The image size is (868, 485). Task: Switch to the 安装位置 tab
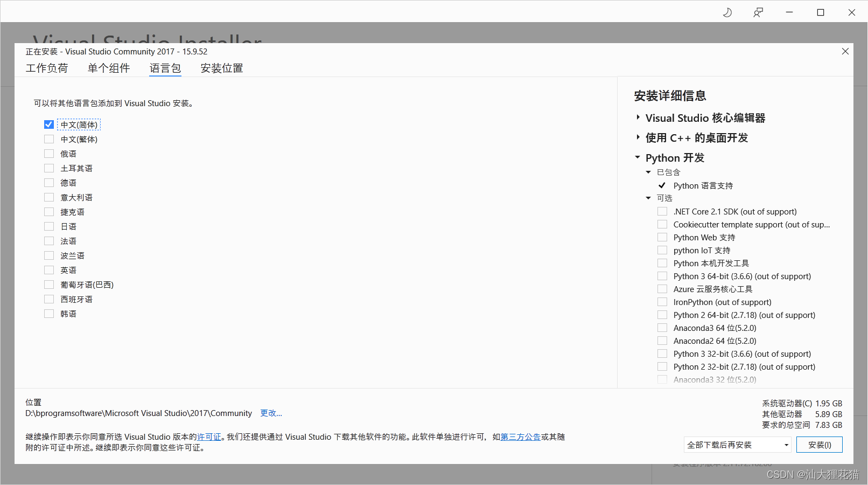[x=221, y=68]
